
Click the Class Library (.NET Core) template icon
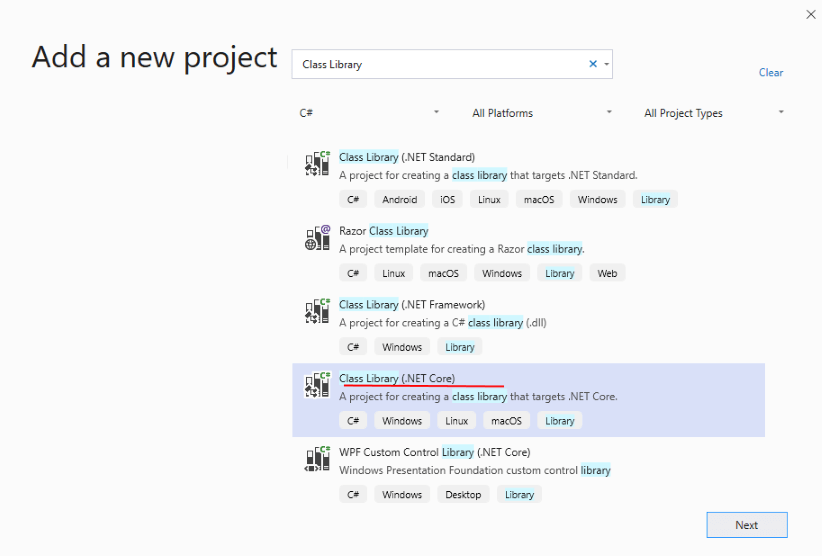(x=317, y=385)
